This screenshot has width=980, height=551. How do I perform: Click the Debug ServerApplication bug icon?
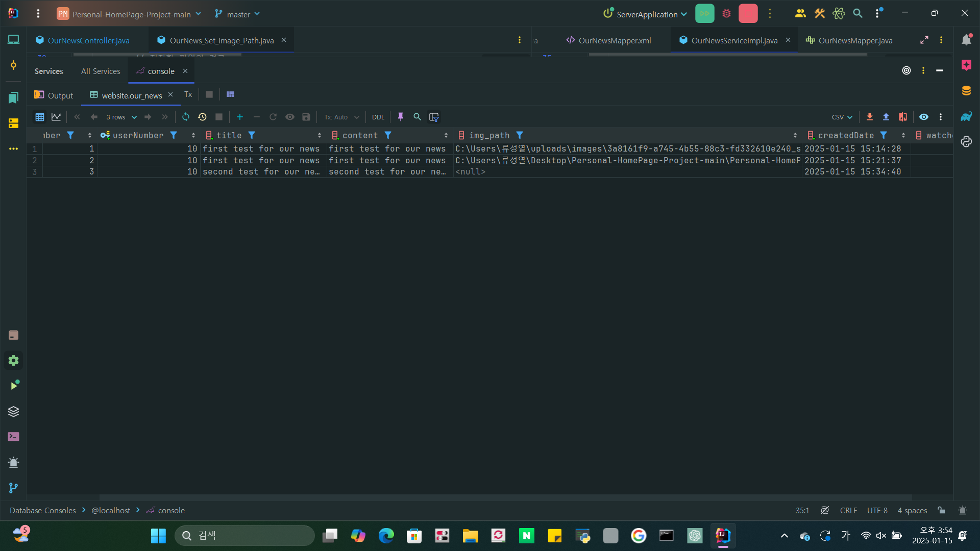726,14
